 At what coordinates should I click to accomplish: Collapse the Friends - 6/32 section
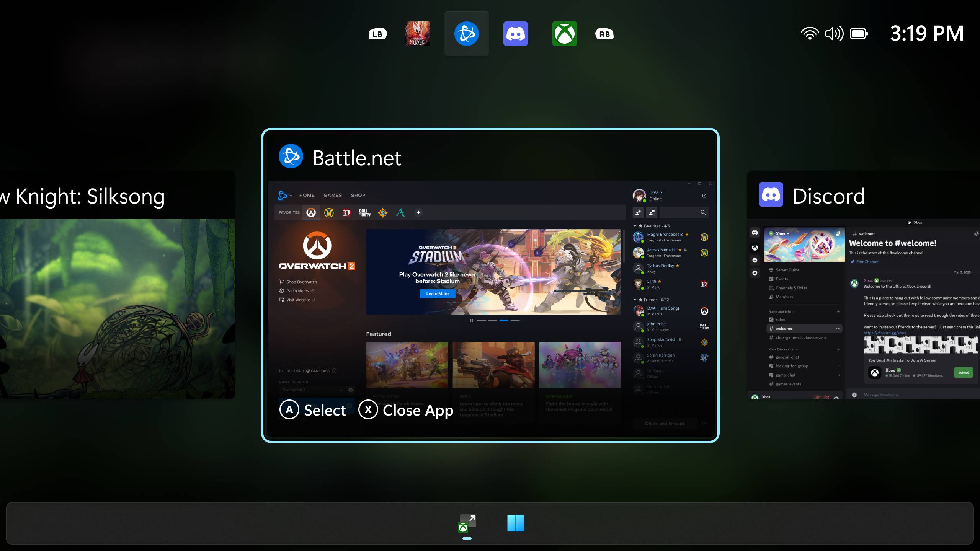coord(635,300)
